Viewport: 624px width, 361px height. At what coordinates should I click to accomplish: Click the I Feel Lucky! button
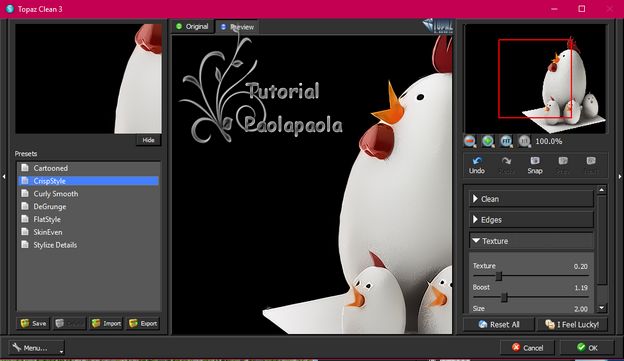pos(572,324)
